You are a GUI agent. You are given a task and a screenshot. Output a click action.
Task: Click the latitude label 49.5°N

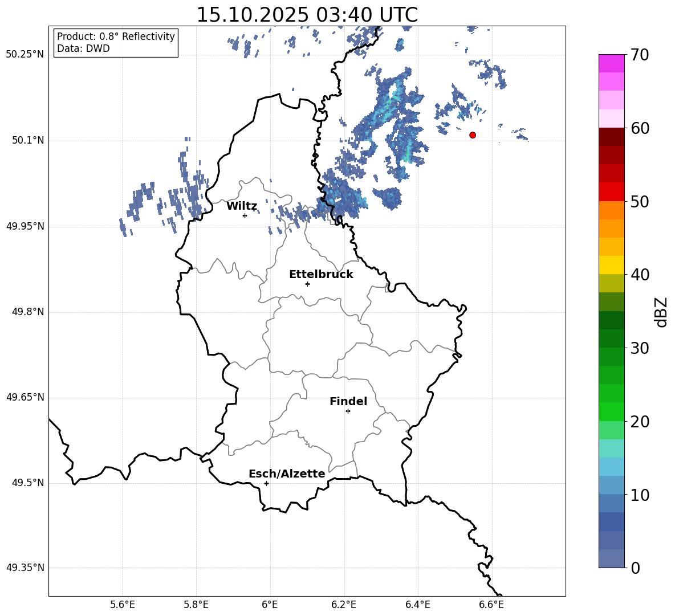point(29,483)
